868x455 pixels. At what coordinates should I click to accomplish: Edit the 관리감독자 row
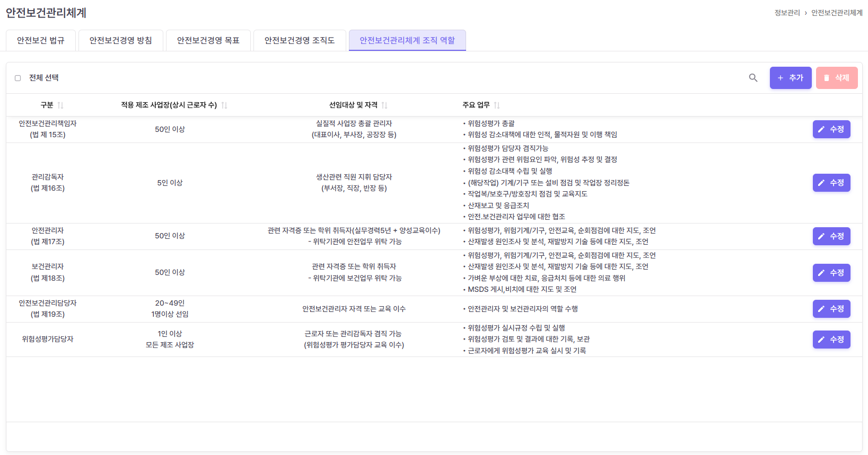[x=831, y=183]
